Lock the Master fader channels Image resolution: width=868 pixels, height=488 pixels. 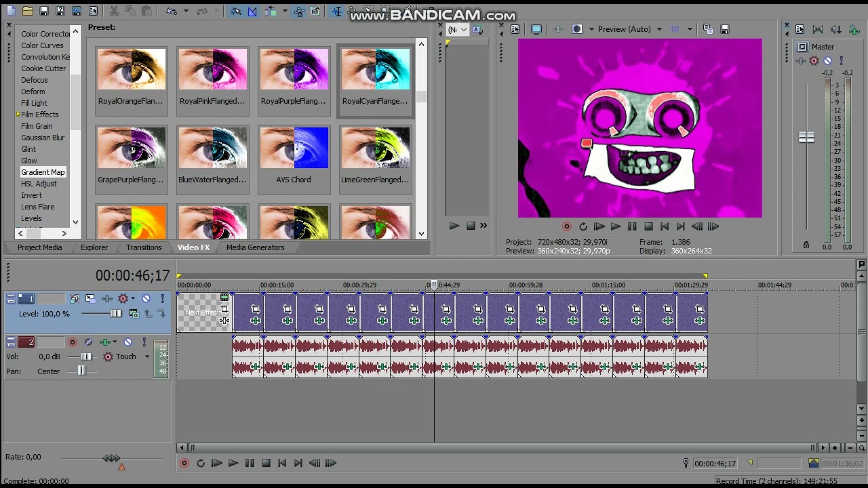click(x=806, y=245)
